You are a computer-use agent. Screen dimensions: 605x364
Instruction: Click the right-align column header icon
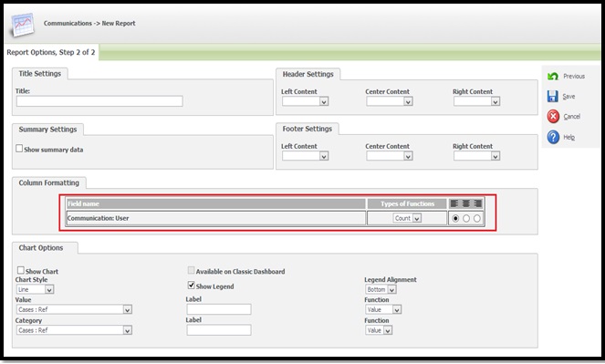[477, 203]
